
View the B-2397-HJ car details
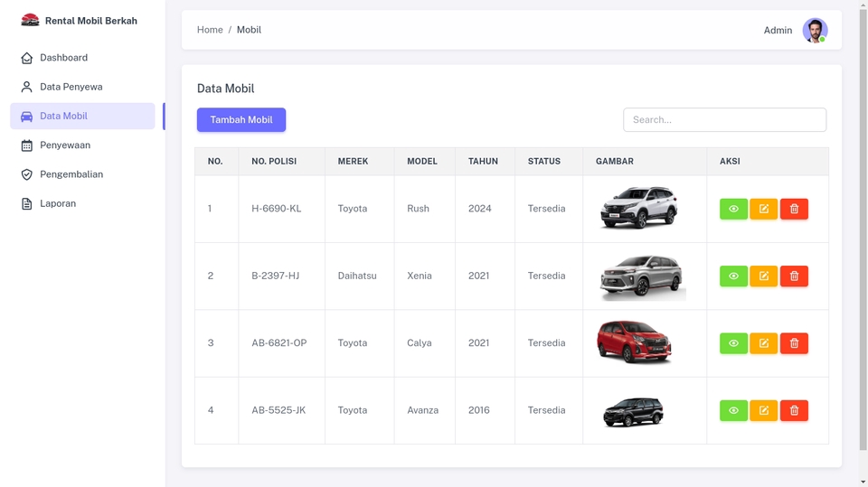(733, 276)
